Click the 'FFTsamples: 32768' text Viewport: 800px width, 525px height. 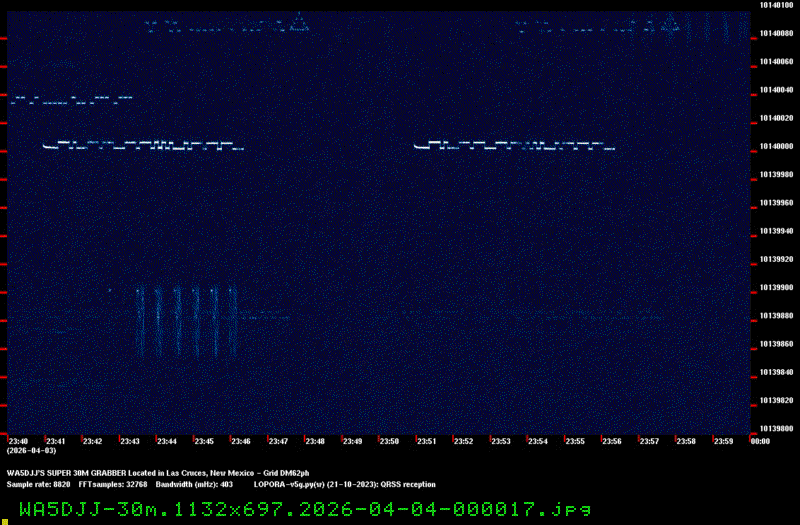point(113,484)
